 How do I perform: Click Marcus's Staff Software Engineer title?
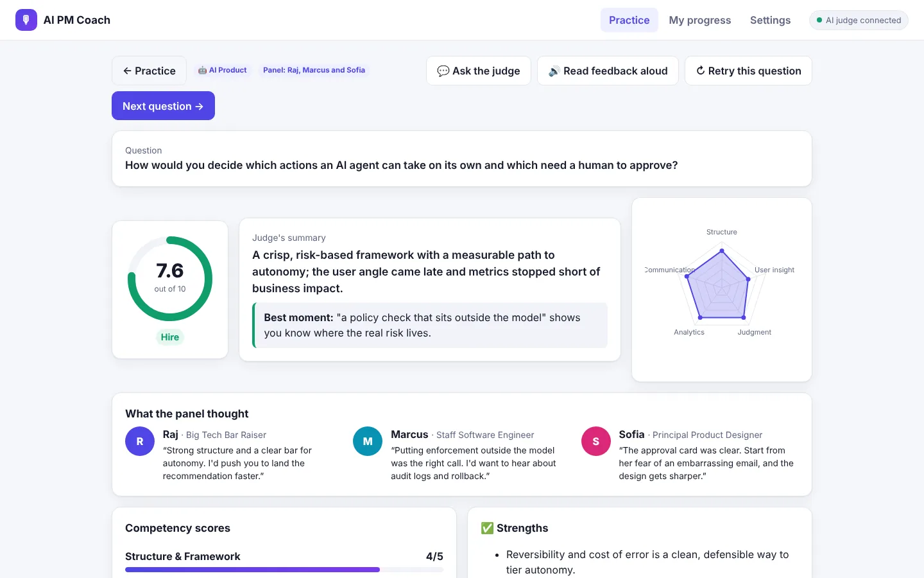[485, 435]
